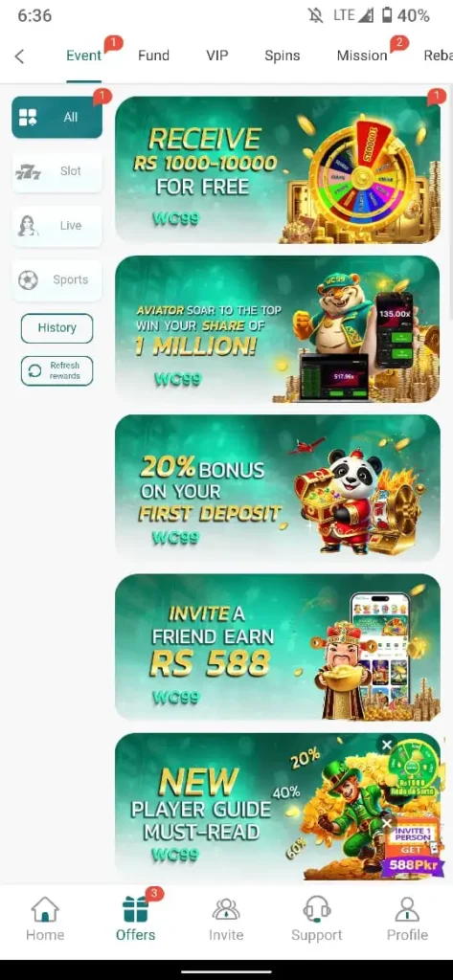Close the Rs1000 floating wheel popup
The image size is (453, 980).
[387, 745]
